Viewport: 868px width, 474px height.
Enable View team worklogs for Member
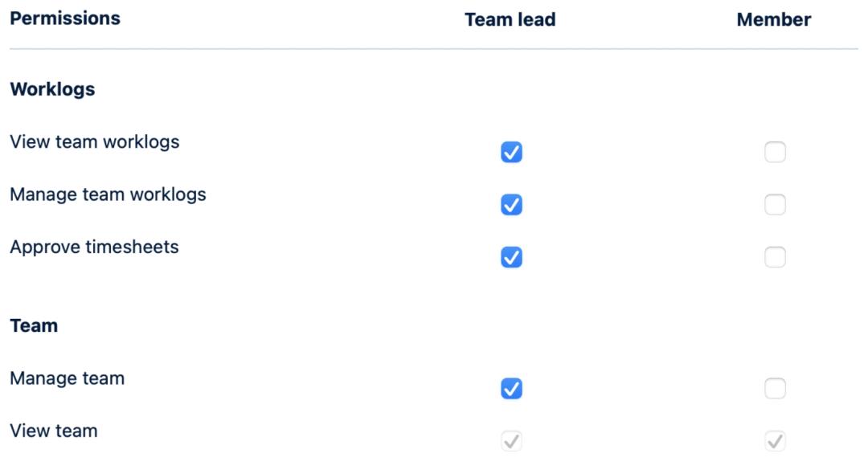775,152
